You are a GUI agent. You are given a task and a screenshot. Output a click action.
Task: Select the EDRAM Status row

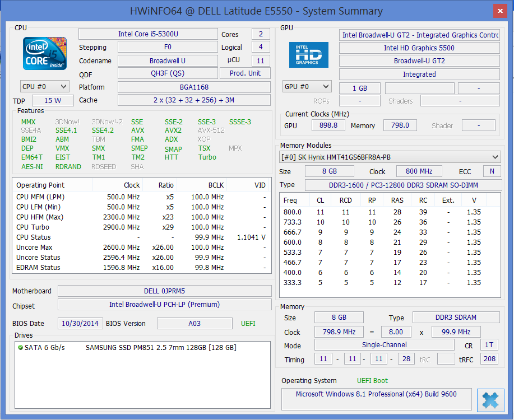[142, 268]
